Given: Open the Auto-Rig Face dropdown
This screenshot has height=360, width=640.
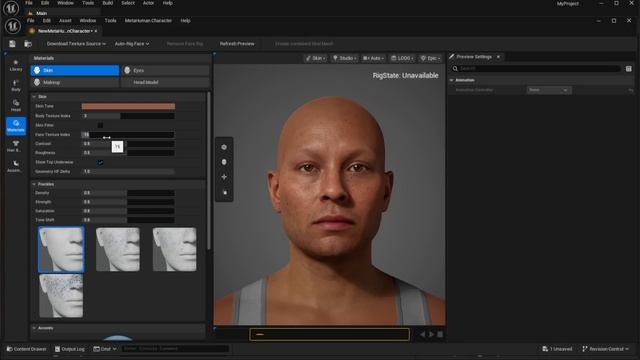Looking at the screenshot, I should pyautogui.click(x=132, y=44).
